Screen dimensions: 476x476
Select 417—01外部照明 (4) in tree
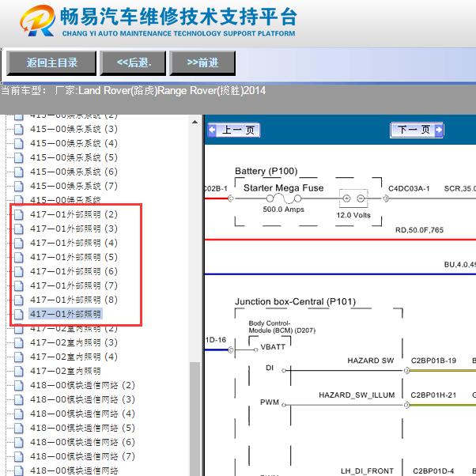pyautogui.click(x=74, y=244)
